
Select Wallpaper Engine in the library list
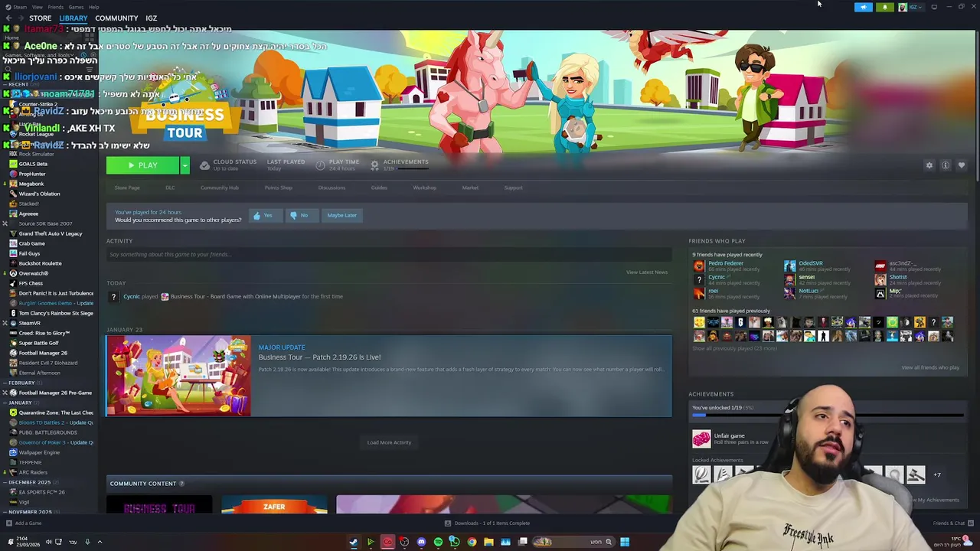(39, 452)
